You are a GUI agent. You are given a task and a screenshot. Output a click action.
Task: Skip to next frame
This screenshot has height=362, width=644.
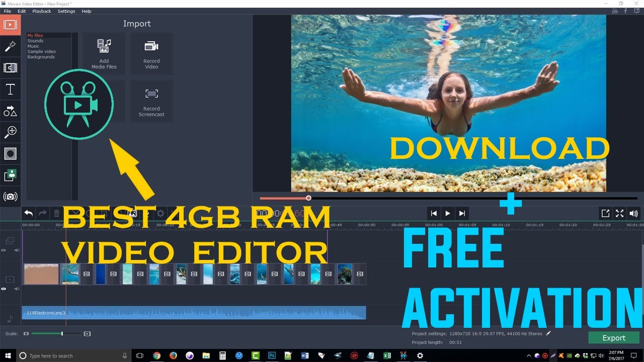[x=462, y=213]
